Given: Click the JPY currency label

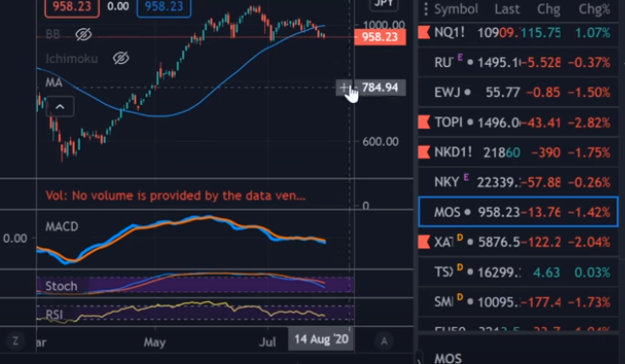Looking at the screenshot, I should (384, 4).
